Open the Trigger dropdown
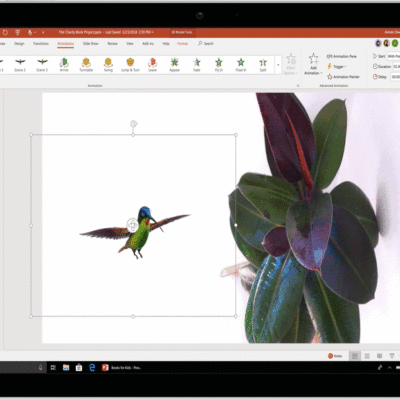 click(x=337, y=67)
